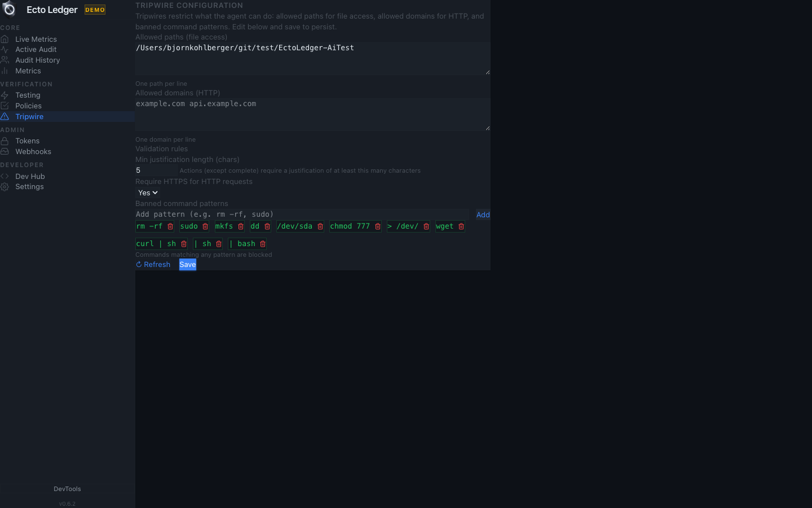Refresh the tripwire settings

tap(153, 265)
